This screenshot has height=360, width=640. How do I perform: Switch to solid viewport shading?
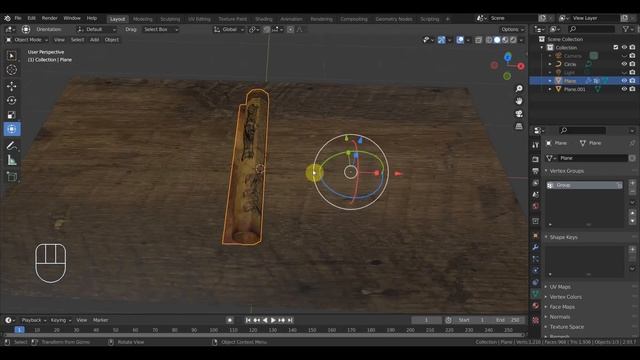pos(497,40)
